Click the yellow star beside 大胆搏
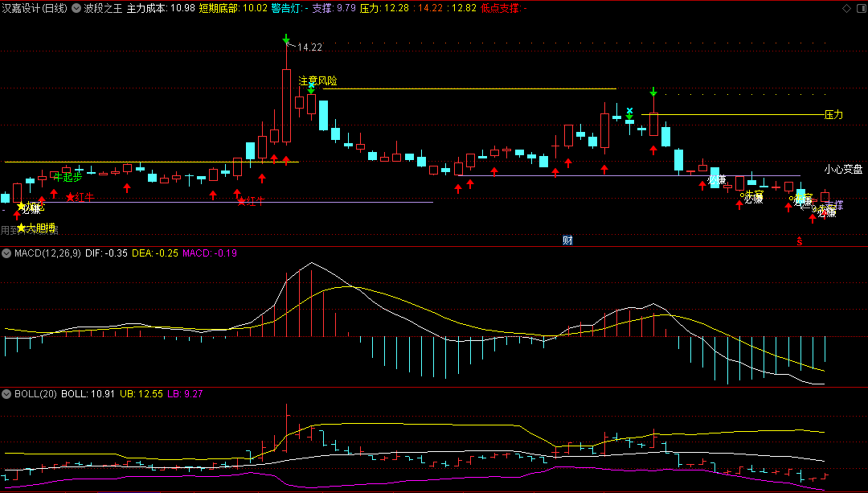868x493 pixels. click(x=21, y=228)
